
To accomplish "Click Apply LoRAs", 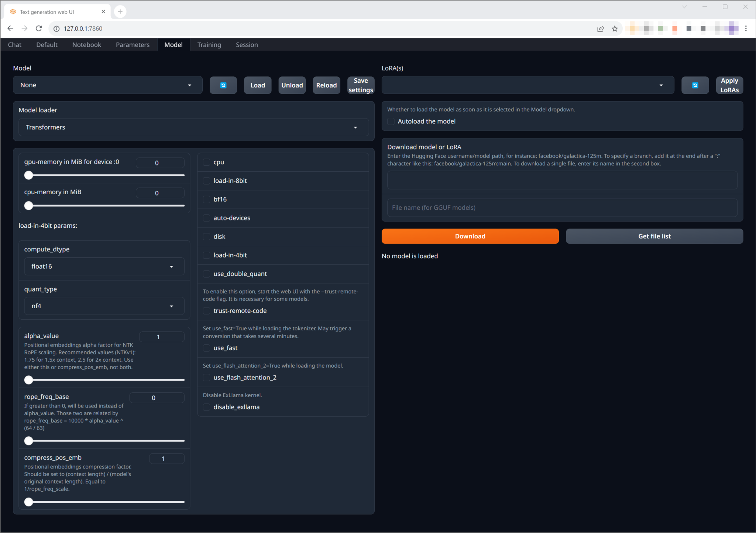I will tap(729, 85).
